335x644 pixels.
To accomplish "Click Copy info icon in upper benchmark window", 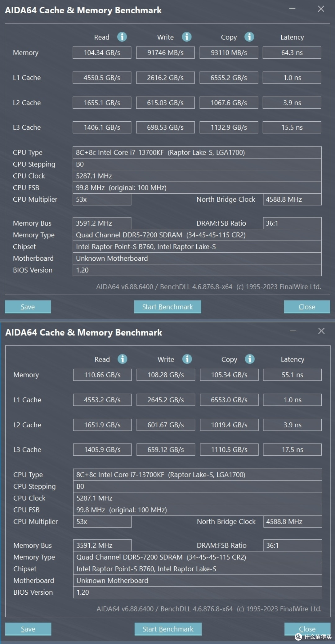I will click(249, 37).
